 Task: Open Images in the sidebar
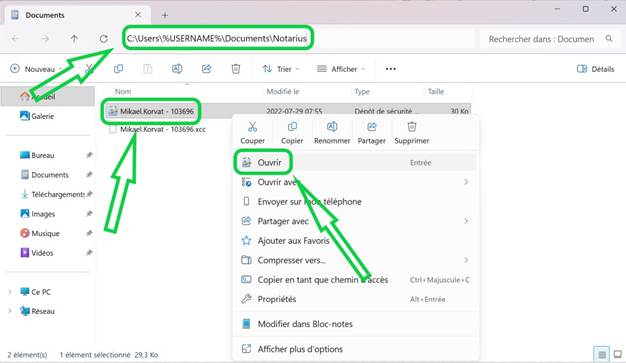pos(38,214)
